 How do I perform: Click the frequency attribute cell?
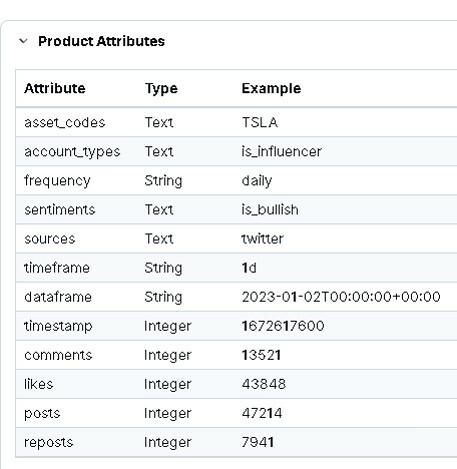click(57, 181)
